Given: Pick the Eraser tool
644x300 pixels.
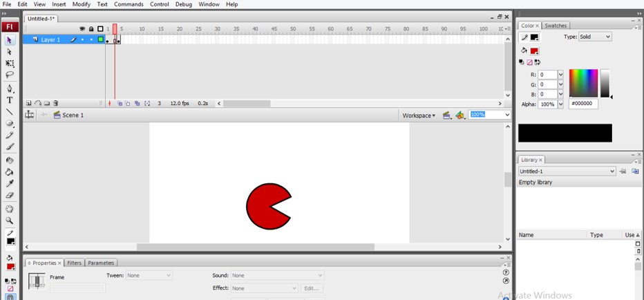Looking at the screenshot, I should click(10, 195).
